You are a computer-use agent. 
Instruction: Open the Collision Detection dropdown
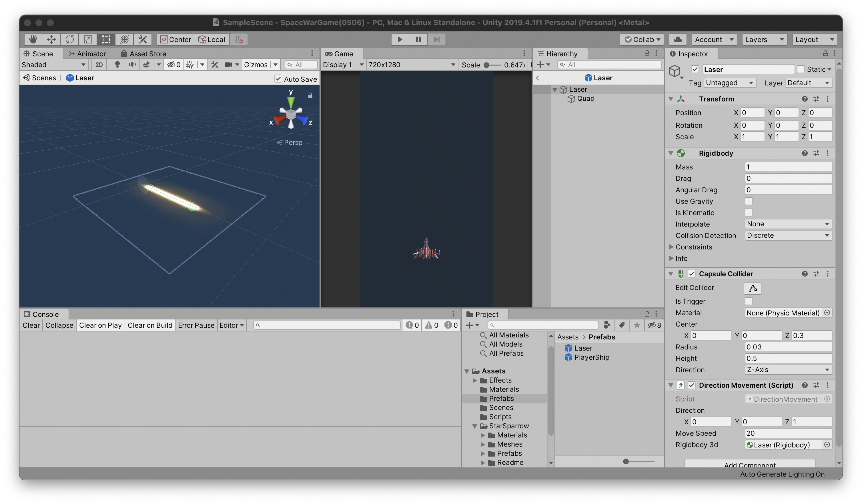click(788, 235)
